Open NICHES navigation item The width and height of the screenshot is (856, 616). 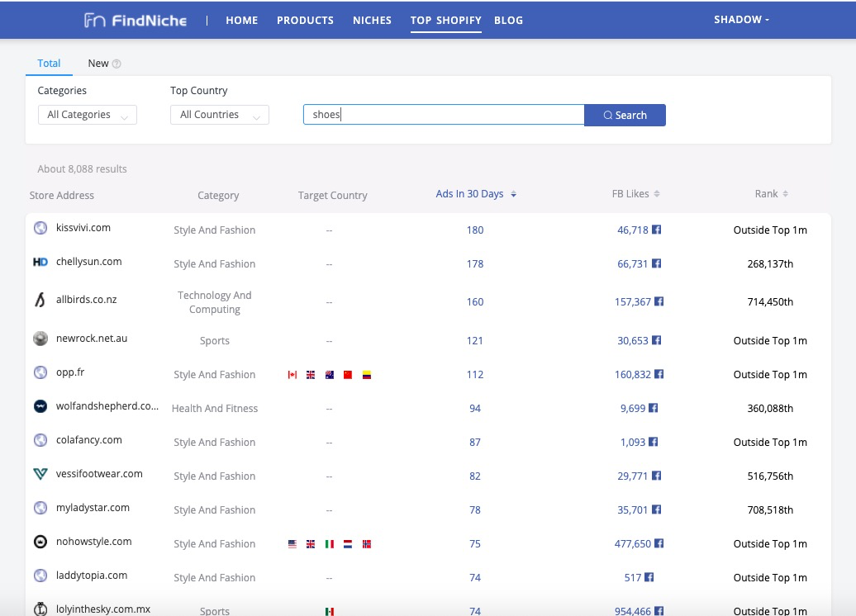pos(372,20)
